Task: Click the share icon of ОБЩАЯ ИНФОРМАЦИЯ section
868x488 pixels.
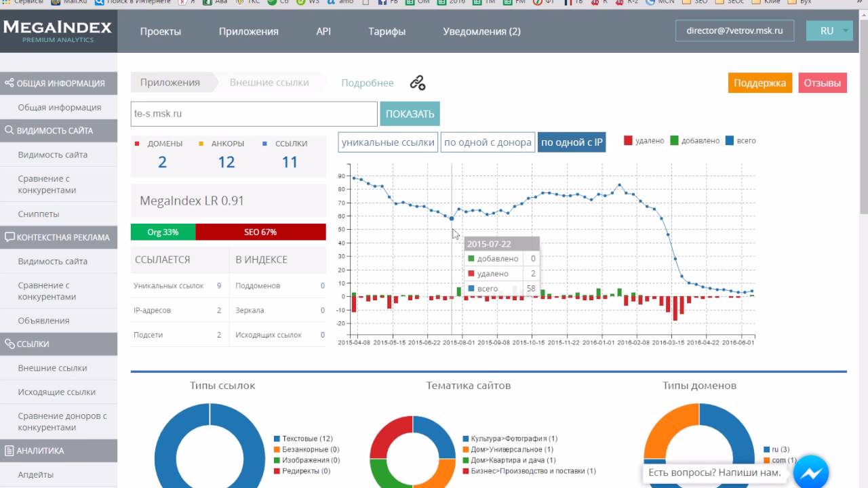Action: (9, 83)
